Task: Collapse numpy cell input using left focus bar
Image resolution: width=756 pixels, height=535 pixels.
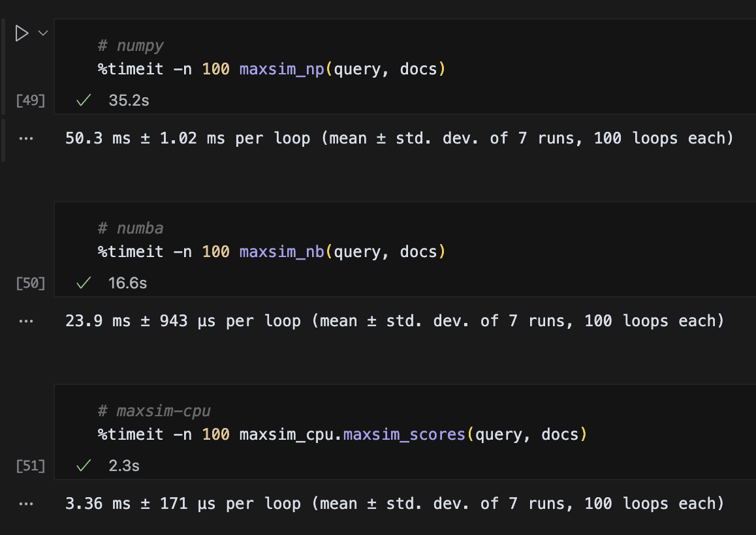Action: pos(5,65)
